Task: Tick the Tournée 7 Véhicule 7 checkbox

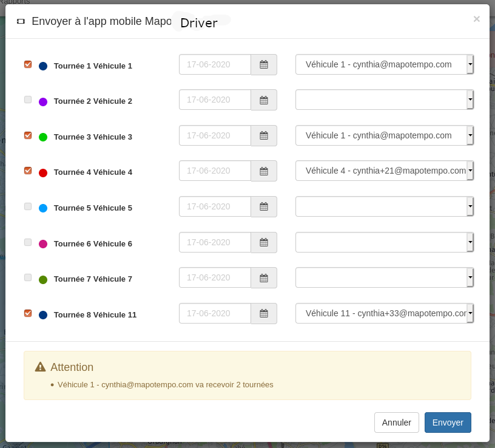Action: (28, 277)
